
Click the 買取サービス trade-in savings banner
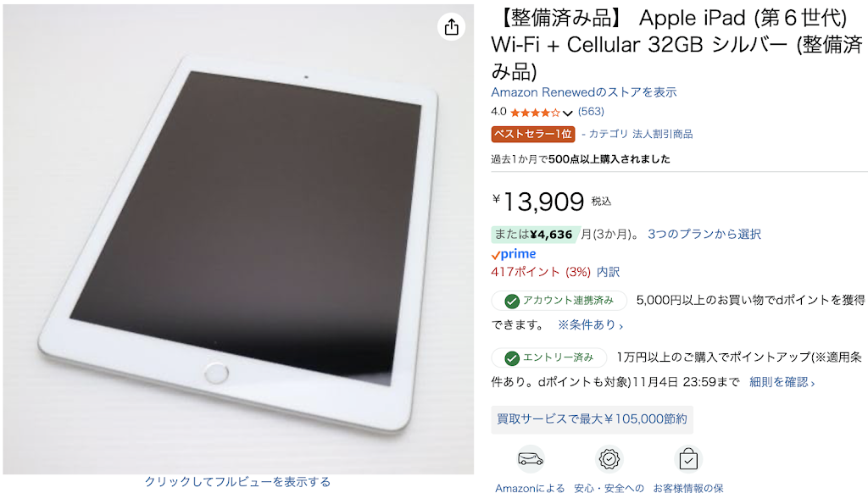(592, 418)
